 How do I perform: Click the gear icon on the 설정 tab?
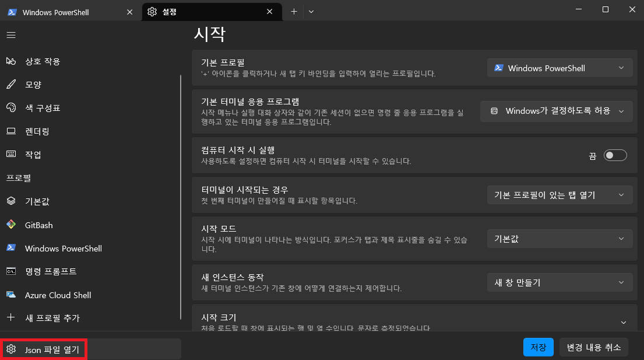[x=152, y=12]
